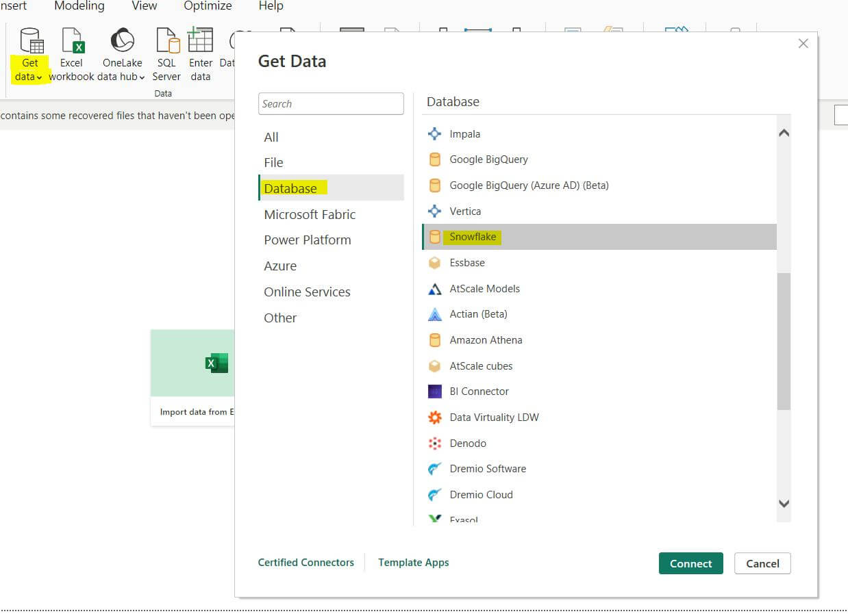This screenshot has height=616, width=848.
Task: Click the Denodo text label
Action: point(468,444)
